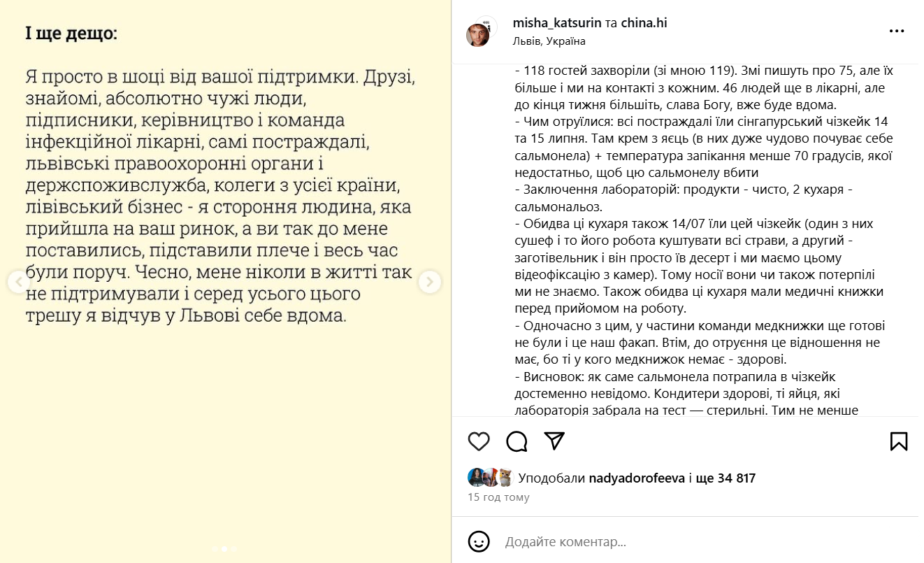Click the yellow image slide on the left
Screen dimensions: 924x563
click(x=224, y=210)
